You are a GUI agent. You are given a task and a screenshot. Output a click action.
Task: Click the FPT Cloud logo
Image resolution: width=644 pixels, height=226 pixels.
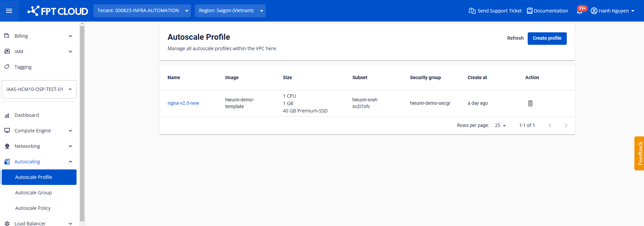pyautogui.click(x=58, y=11)
